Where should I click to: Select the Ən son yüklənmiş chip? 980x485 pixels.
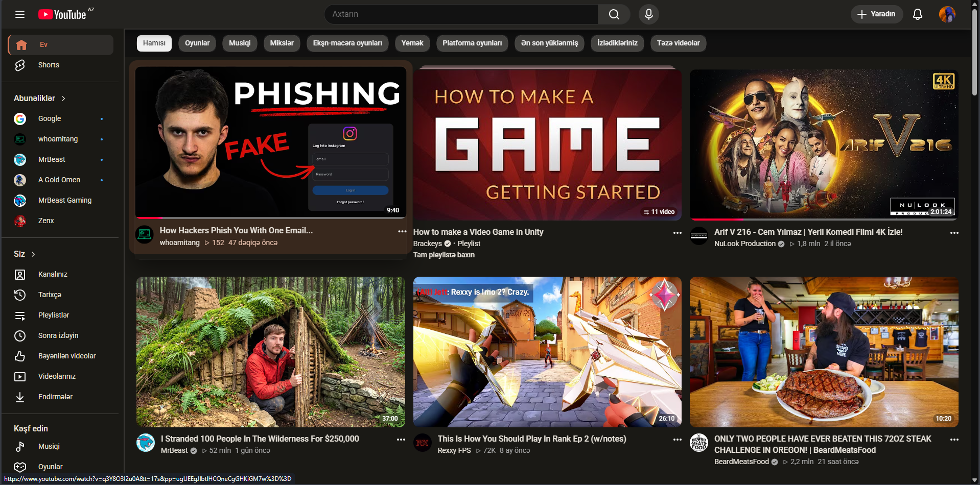point(549,43)
